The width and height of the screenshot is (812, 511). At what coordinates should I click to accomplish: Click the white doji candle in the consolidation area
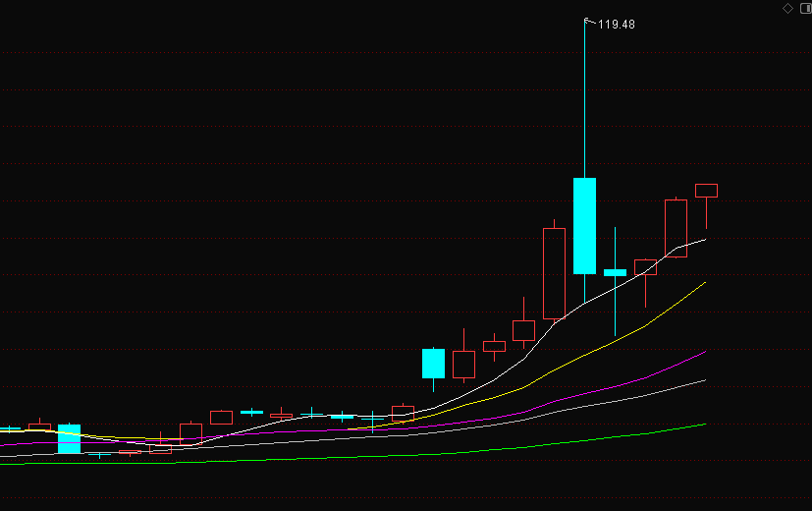tap(312, 415)
